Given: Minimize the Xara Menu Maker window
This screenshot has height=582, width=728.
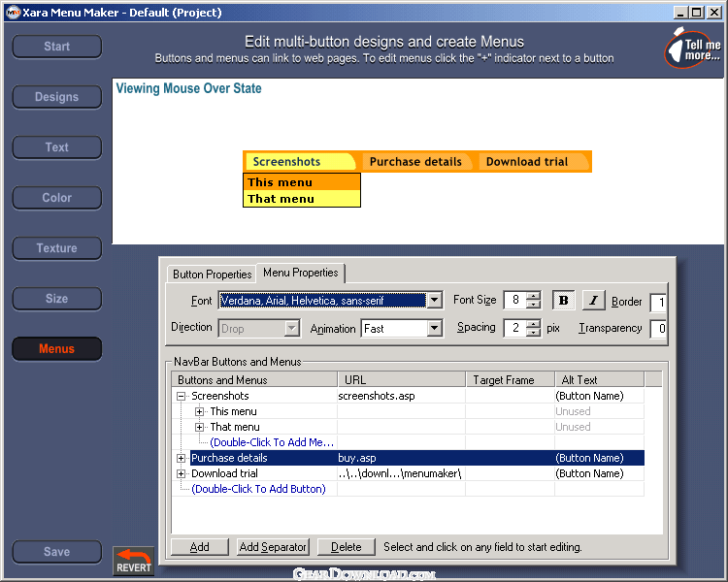Looking at the screenshot, I should click(680, 13).
